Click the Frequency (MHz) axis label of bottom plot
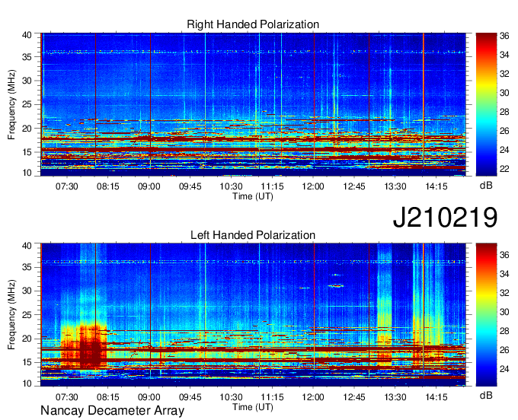518x420 pixels. pos(11,314)
